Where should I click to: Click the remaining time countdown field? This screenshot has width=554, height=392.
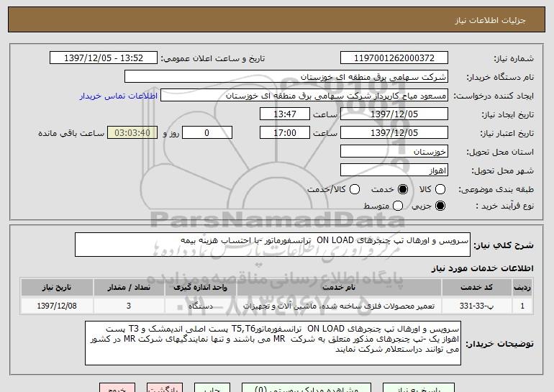[x=131, y=133]
